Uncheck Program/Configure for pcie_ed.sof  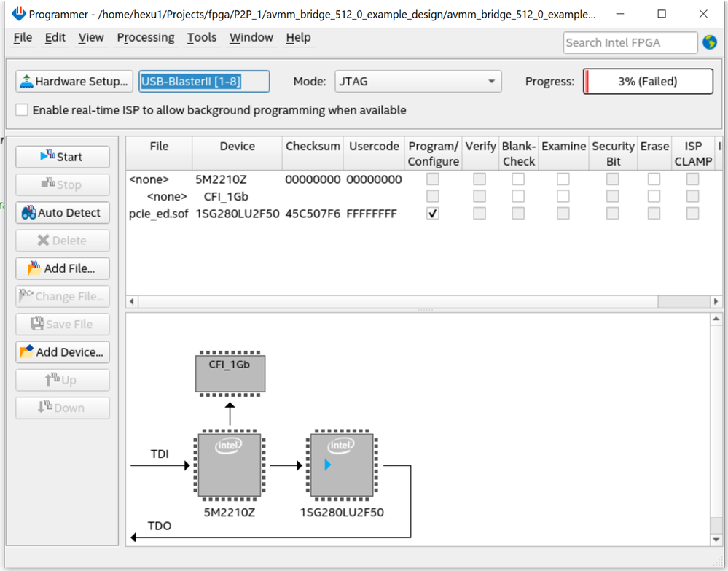coord(433,213)
